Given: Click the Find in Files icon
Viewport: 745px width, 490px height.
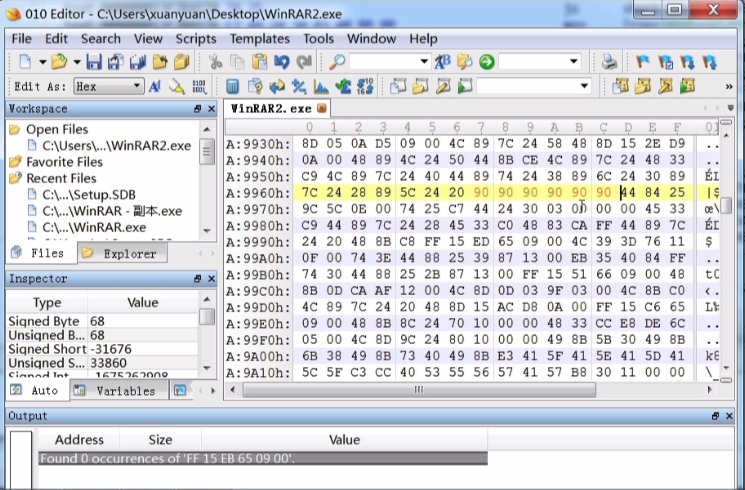Looking at the screenshot, I should 465,62.
